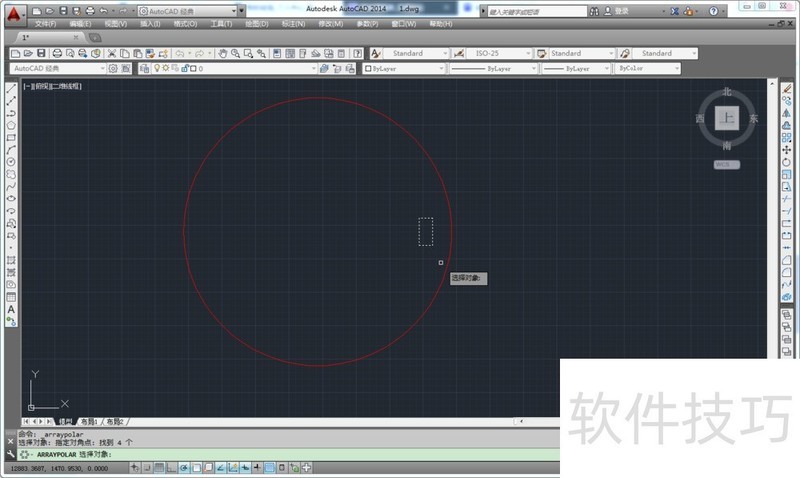Open the Properties palette icon
800x478 pixels.
point(277,53)
